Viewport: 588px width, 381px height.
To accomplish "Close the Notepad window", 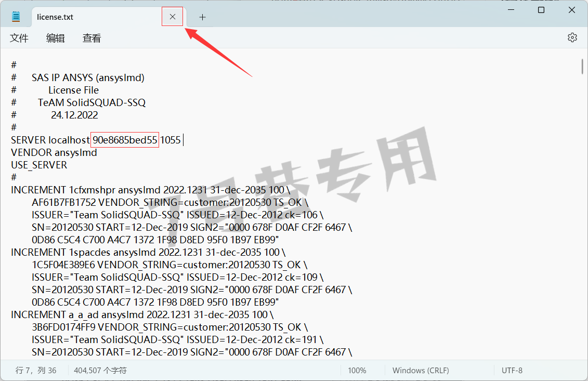I will point(572,10).
